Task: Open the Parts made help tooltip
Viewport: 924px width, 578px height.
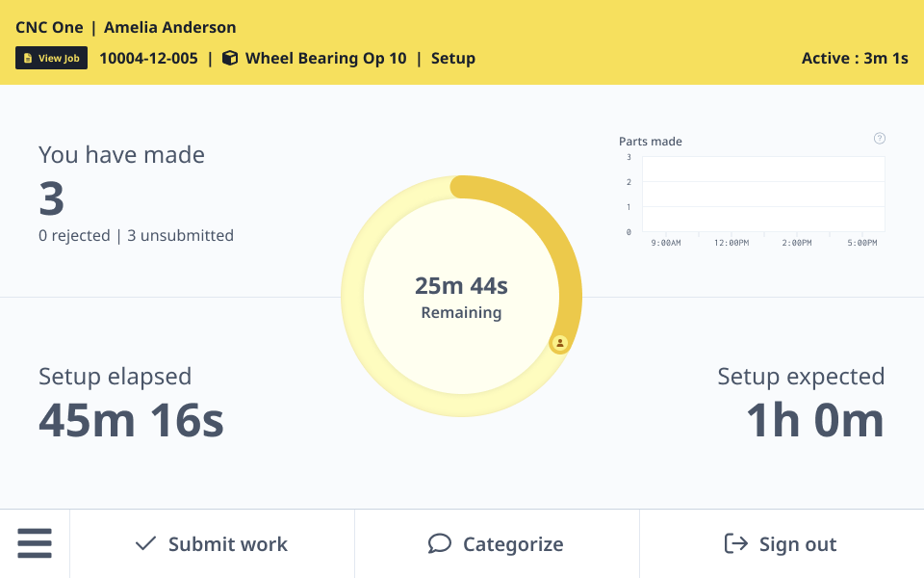Action: (x=879, y=138)
